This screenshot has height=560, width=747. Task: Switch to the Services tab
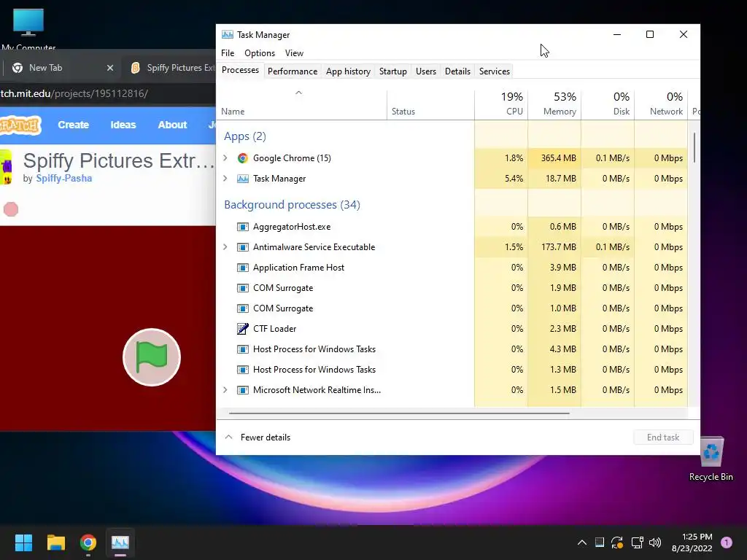coord(495,71)
